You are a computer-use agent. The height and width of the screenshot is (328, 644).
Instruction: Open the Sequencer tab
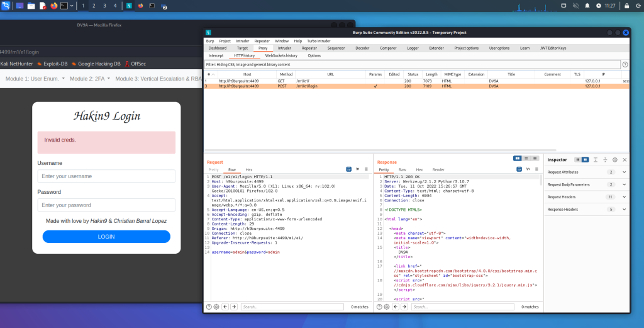336,48
